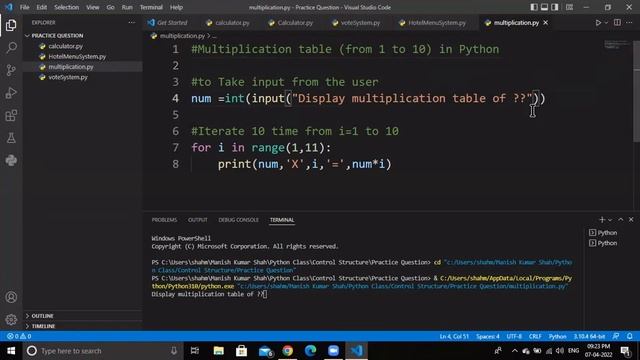Change encoding via UTF-8 status item
The width and height of the screenshot is (640, 360).
tap(514, 336)
